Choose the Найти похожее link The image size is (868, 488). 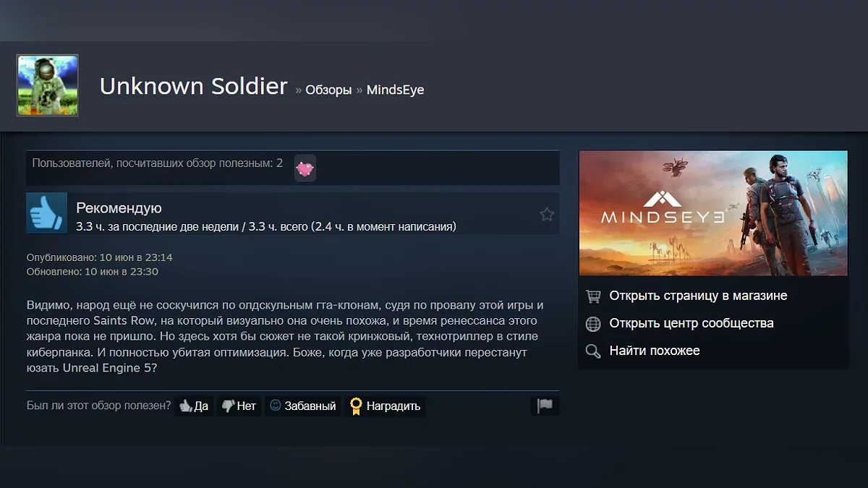pos(655,351)
